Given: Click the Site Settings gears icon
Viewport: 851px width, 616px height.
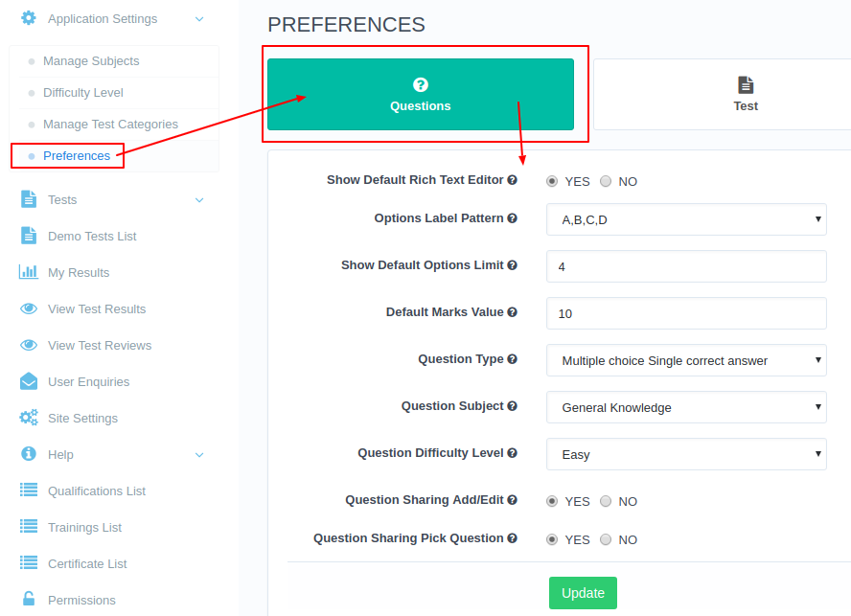Looking at the screenshot, I should (x=29, y=418).
